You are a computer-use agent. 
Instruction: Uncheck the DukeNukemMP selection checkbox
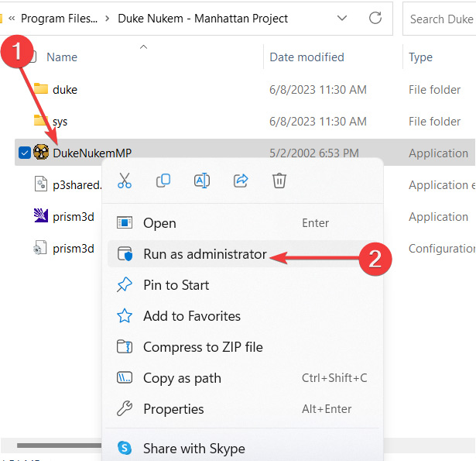pyautogui.click(x=24, y=153)
